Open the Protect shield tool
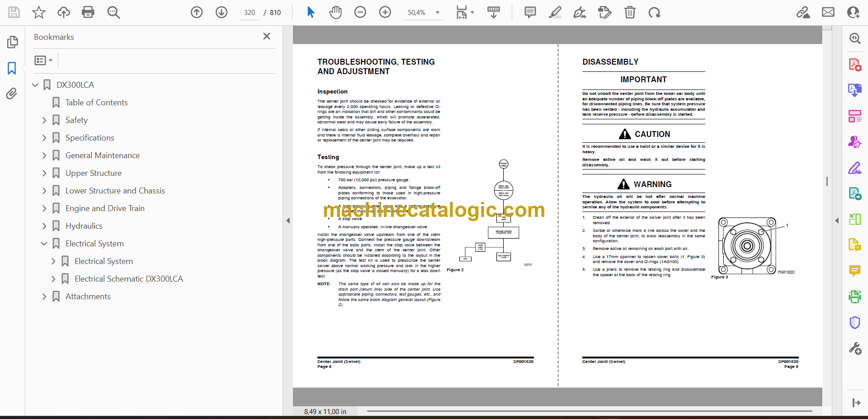The height and width of the screenshot is (419, 868). point(854,322)
